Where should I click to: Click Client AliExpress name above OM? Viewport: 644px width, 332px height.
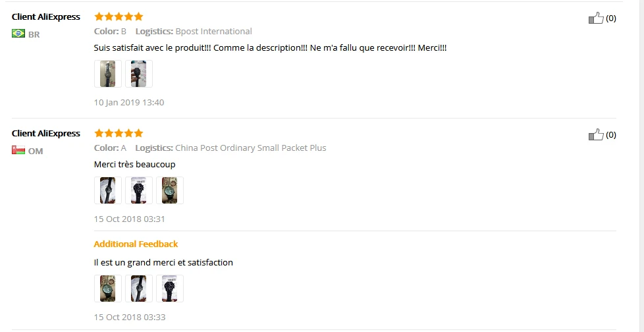46,133
